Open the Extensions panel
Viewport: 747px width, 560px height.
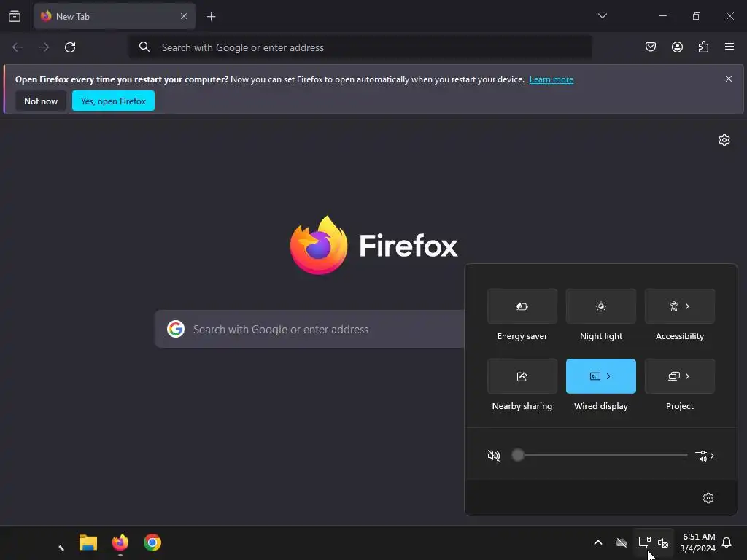[x=703, y=47]
